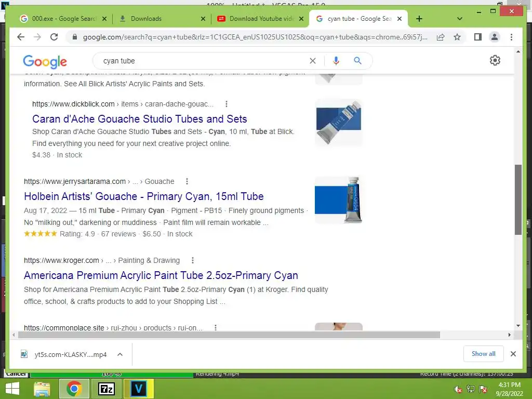532x399 pixels.
Task: Switch to VEGAS Pro from taskbar
Action: (x=139, y=389)
